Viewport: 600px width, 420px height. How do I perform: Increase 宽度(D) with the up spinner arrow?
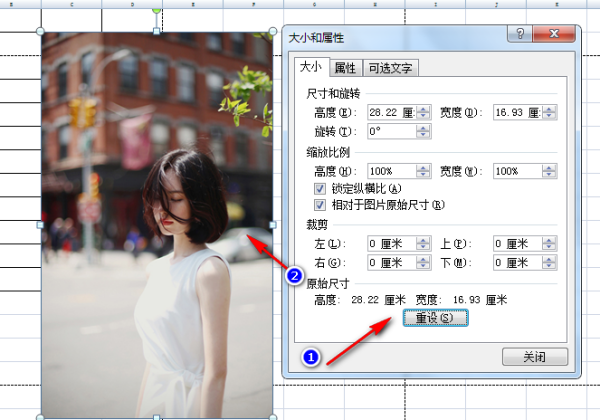pos(549,109)
